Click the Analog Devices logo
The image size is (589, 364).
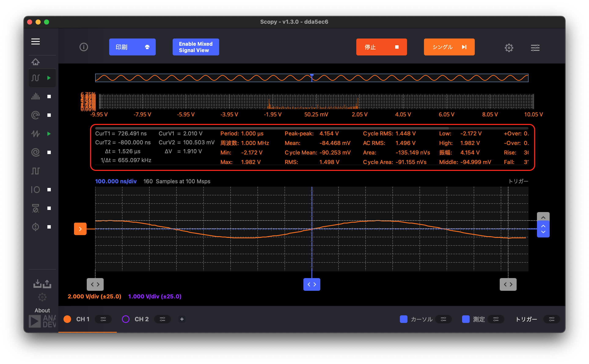click(42, 321)
